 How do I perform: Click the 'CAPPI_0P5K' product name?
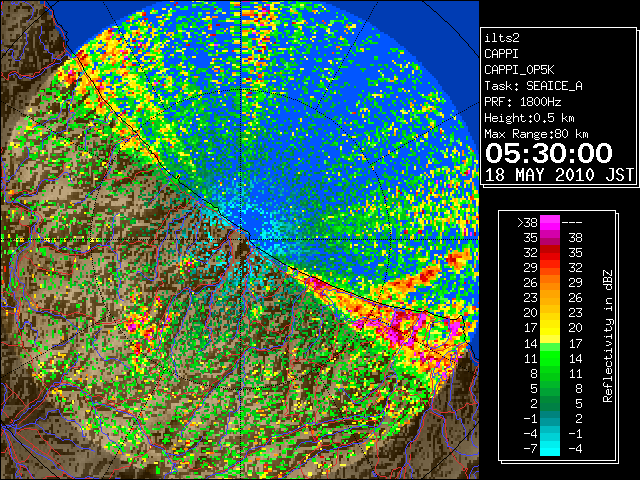point(519,70)
